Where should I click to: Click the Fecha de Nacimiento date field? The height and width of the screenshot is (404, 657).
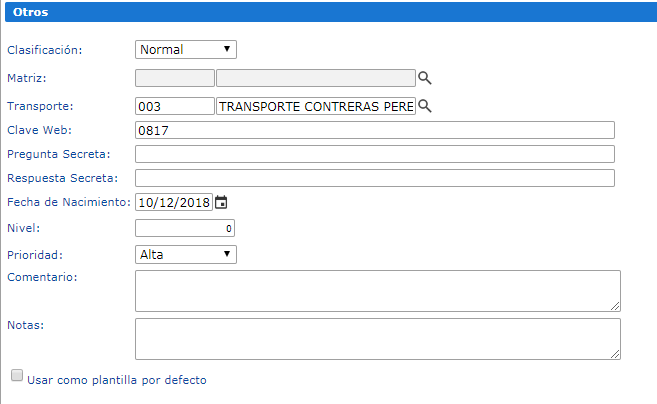tap(174, 202)
